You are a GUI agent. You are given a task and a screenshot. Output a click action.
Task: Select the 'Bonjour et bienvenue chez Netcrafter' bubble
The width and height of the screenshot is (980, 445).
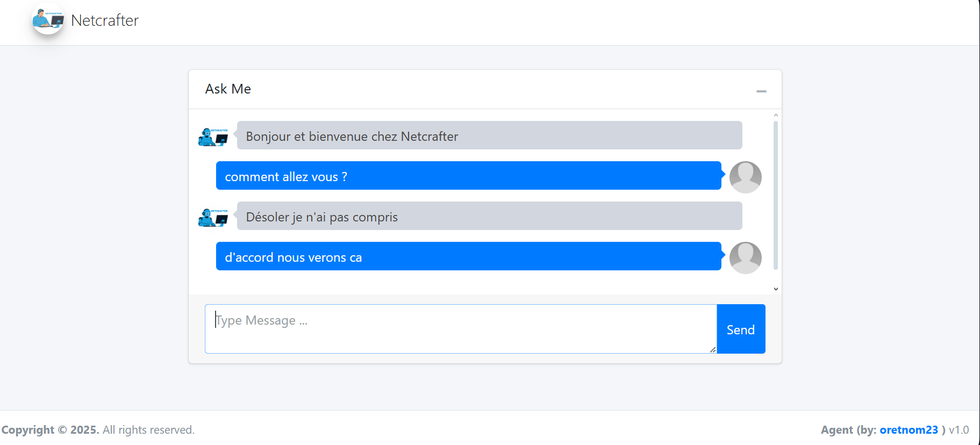pos(488,136)
